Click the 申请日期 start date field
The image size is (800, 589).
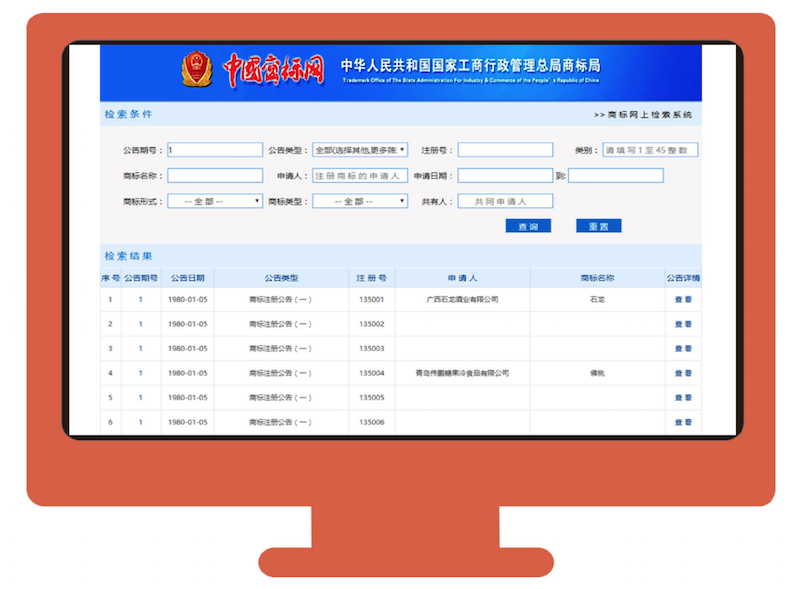click(x=505, y=176)
